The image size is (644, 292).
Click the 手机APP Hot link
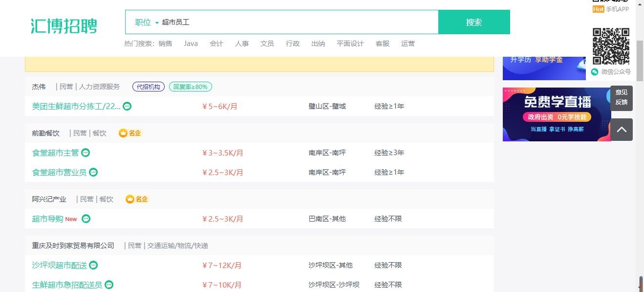click(610, 9)
